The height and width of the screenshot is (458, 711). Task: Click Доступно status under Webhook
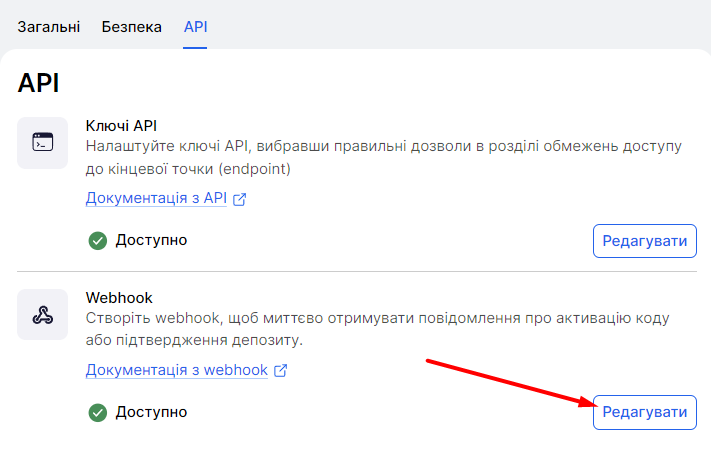(x=151, y=412)
